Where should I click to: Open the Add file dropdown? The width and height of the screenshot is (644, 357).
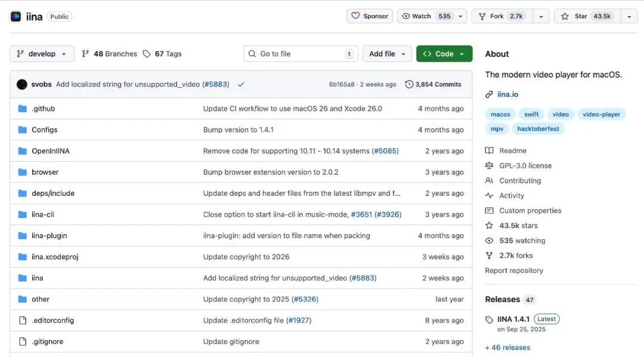pyautogui.click(x=387, y=54)
